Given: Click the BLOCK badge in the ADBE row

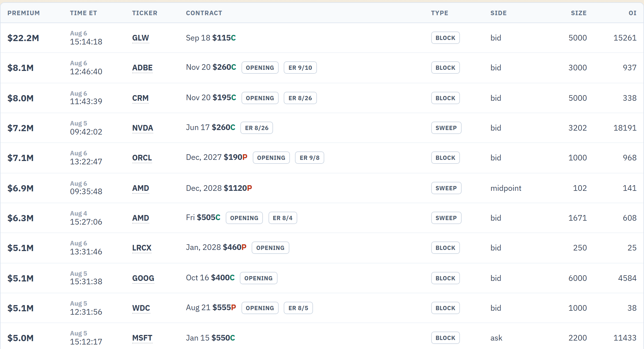Looking at the screenshot, I should click(x=446, y=68).
